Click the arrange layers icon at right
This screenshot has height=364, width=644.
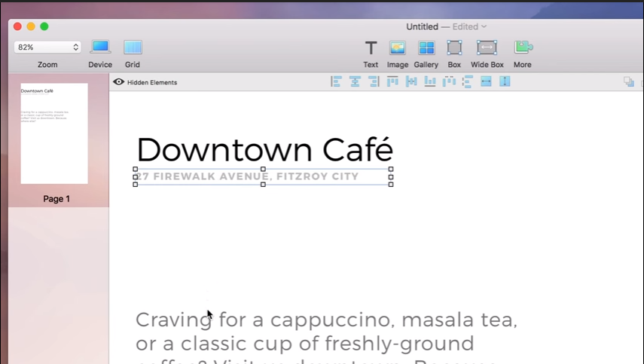point(628,82)
